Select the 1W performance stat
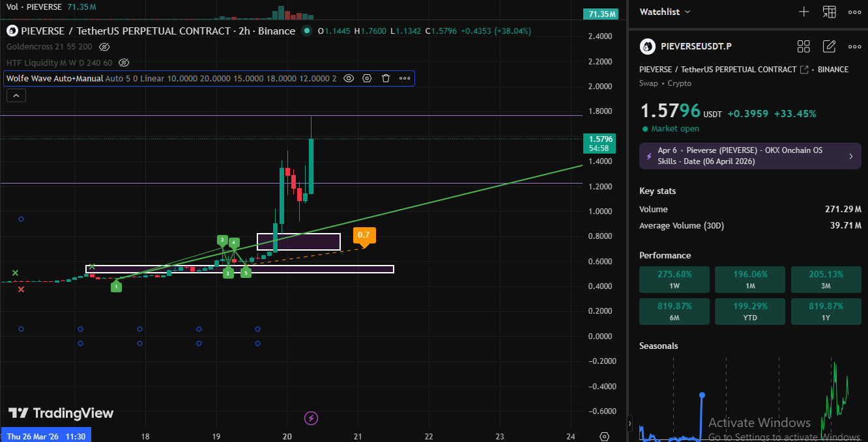Screen dimensions: 868x442 coord(674,279)
